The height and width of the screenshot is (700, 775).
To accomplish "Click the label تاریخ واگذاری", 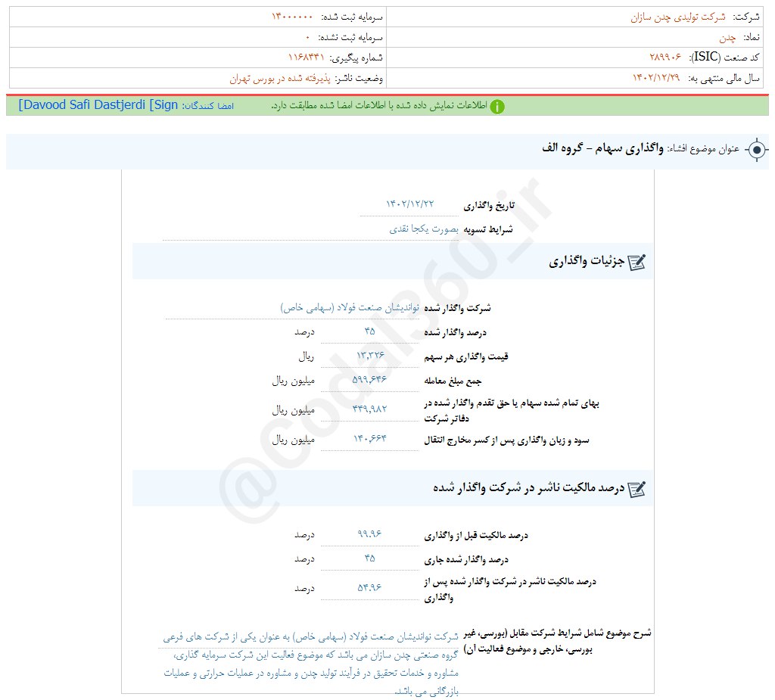I will click(489, 206).
